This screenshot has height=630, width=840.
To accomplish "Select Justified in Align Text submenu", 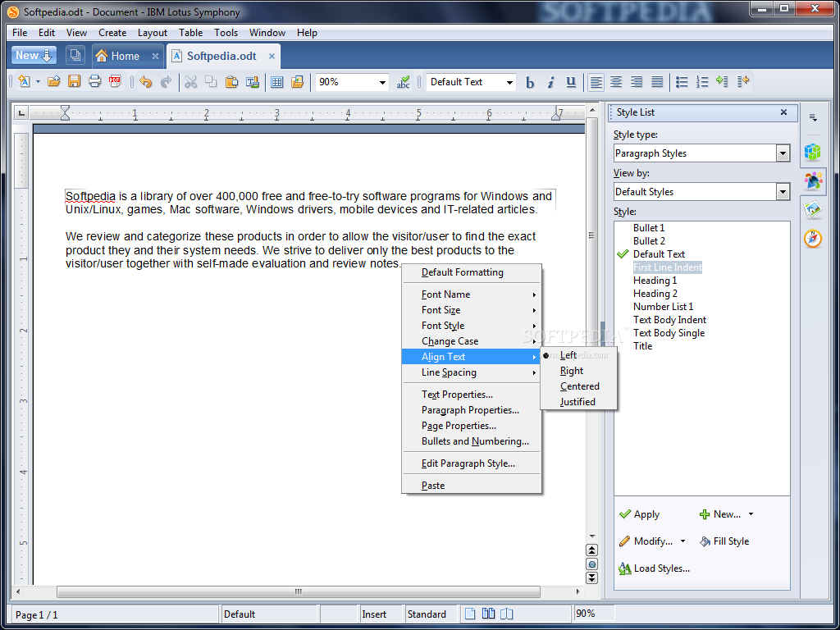I will 578,402.
